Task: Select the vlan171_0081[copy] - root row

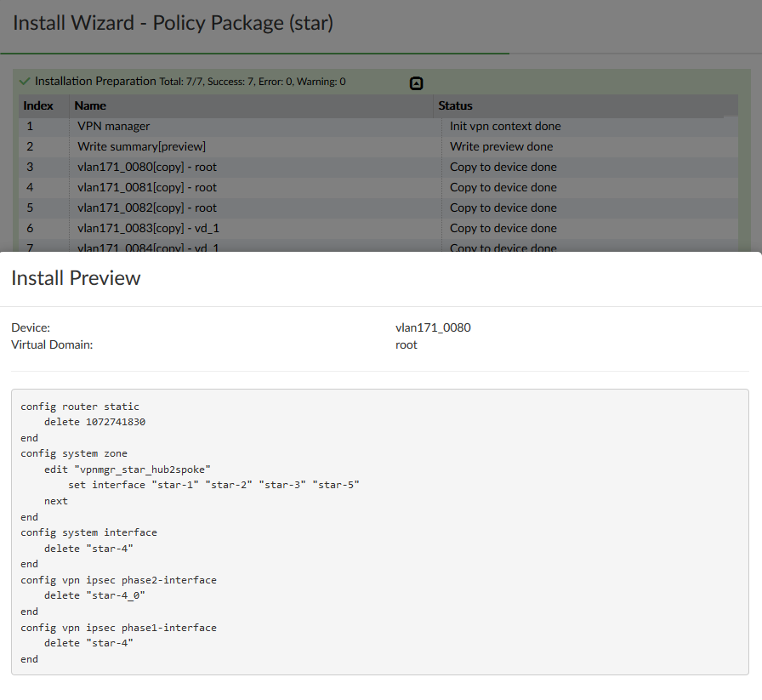Action: [x=146, y=188]
